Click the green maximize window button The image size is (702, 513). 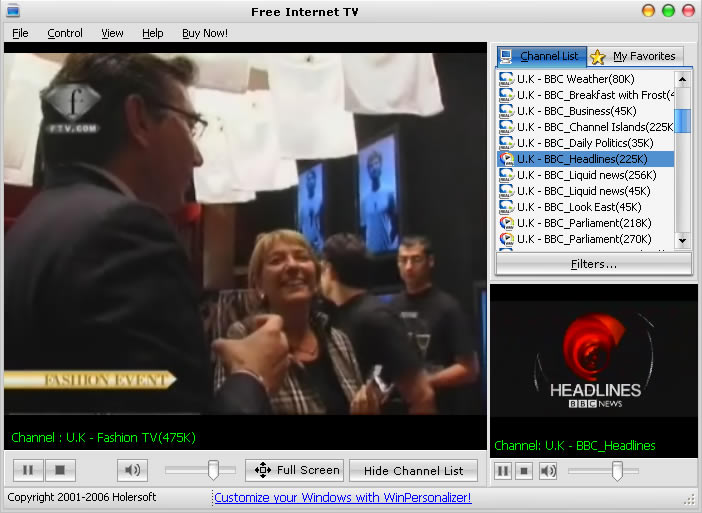(x=668, y=10)
